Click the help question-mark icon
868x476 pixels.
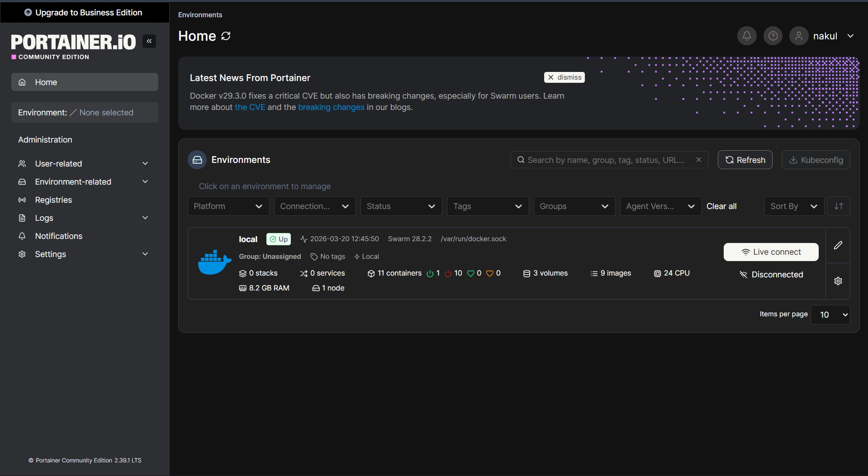(x=773, y=36)
